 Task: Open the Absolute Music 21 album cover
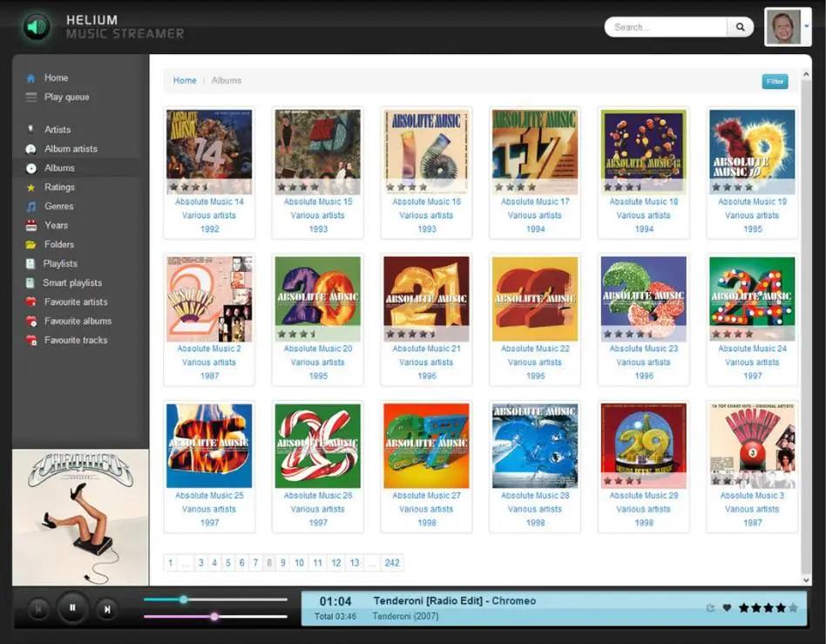(426, 298)
